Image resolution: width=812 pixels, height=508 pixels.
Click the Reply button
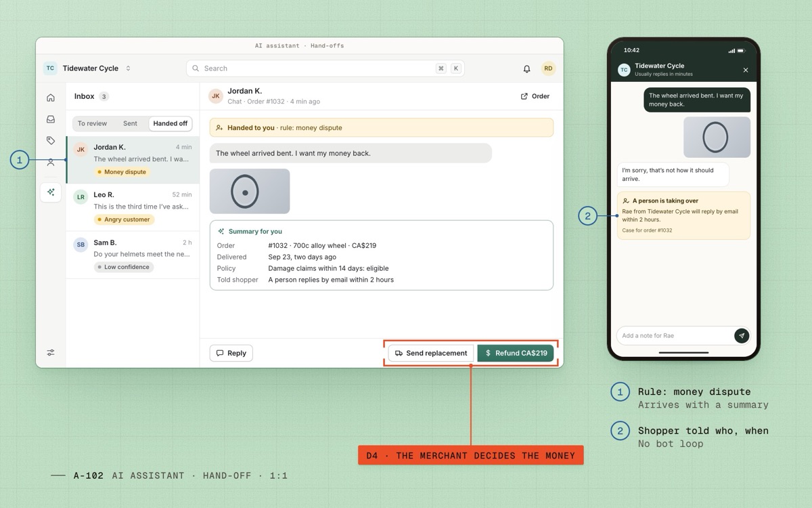231,353
